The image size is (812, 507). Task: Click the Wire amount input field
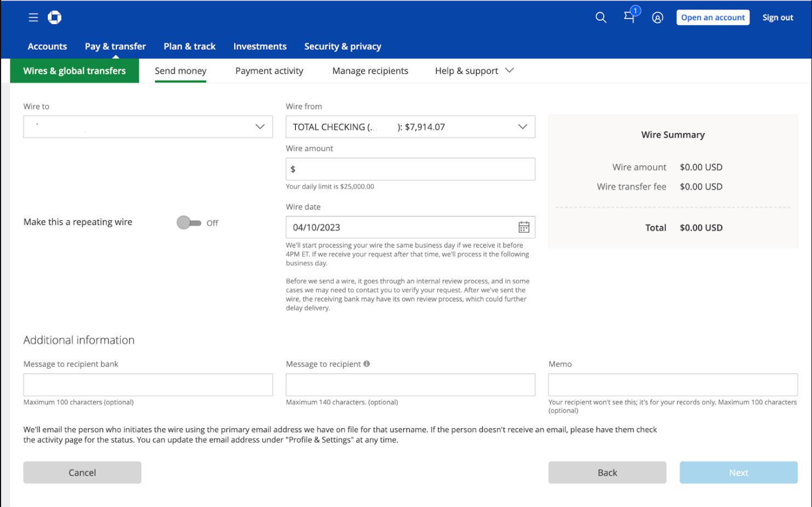click(410, 169)
